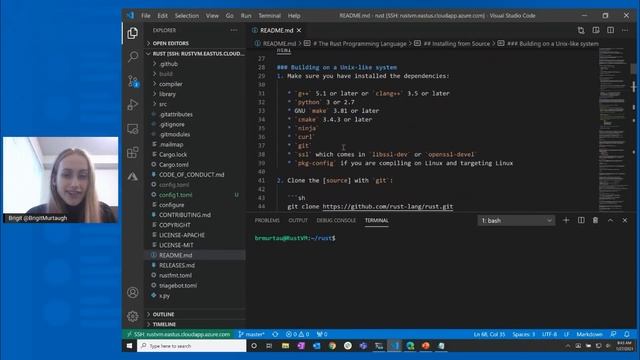Image resolution: width=640 pixels, height=360 pixels.
Task: Open the Search view in activity bar
Action: (x=133, y=57)
